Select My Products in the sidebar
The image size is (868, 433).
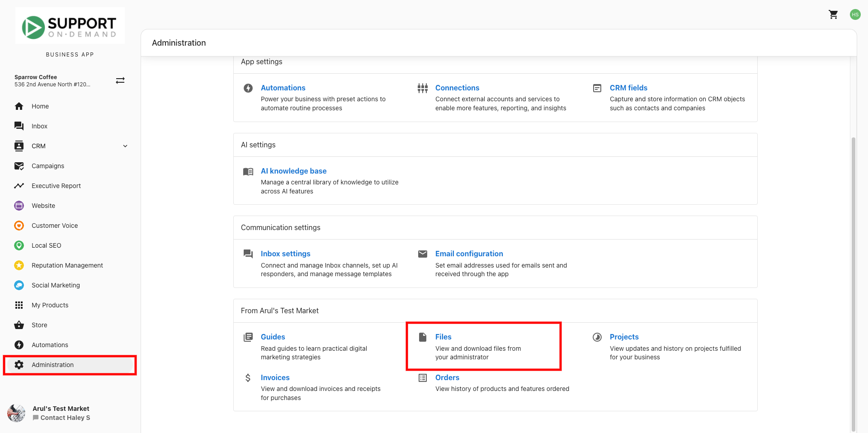coord(50,305)
